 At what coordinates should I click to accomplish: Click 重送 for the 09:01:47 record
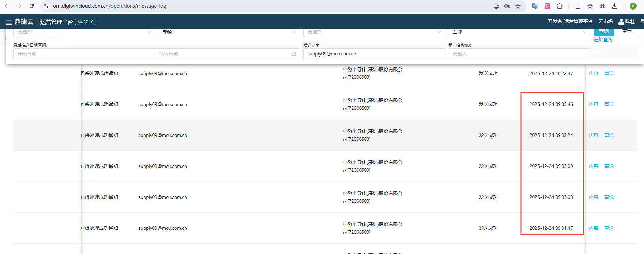[609, 228]
